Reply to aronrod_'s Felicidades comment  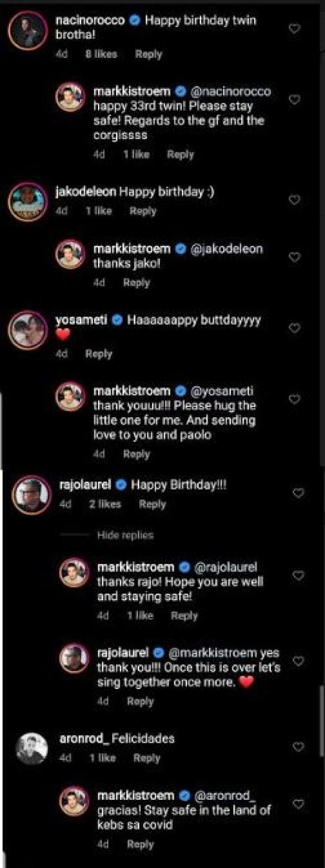coord(147,758)
